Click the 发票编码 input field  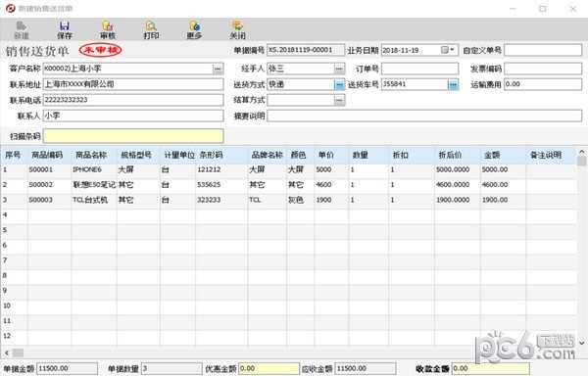(x=543, y=69)
